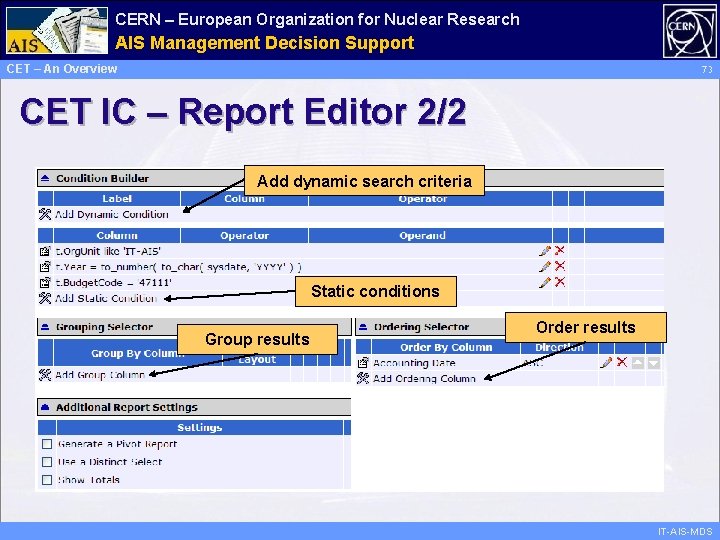This screenshot has height=540, width=720.
Task: Delete the Accounting Date ordering column
Action: coord(622,362)
